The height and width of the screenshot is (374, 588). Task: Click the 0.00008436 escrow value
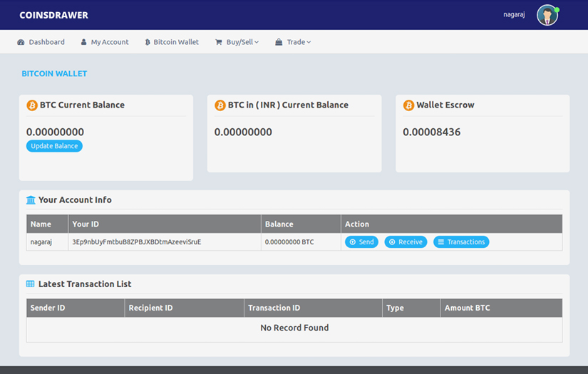click(432, 132)
